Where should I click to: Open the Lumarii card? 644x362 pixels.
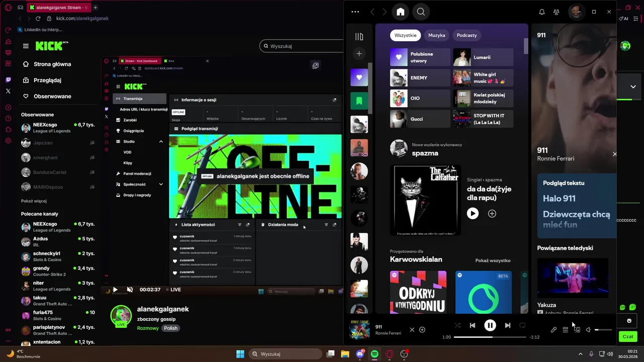[484, 57]
